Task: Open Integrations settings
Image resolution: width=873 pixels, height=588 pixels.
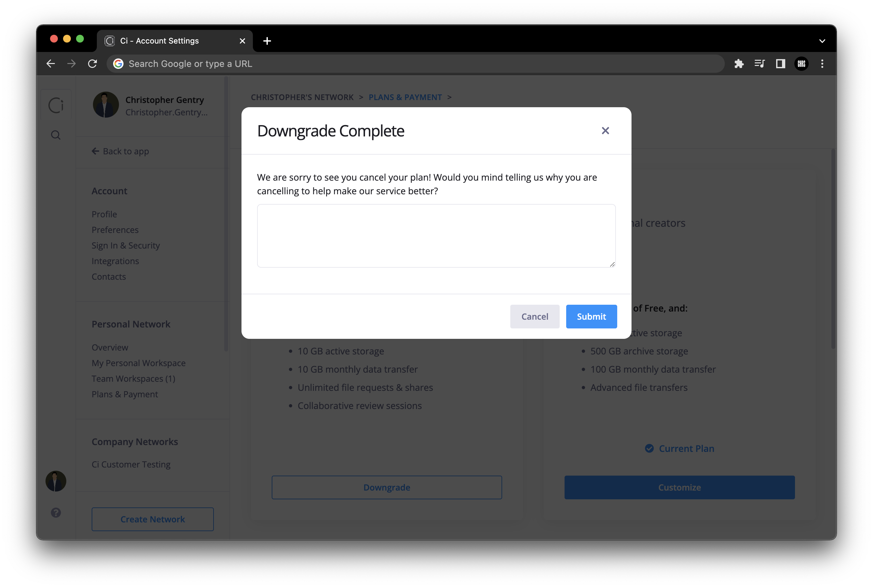Action: (115, 261)
